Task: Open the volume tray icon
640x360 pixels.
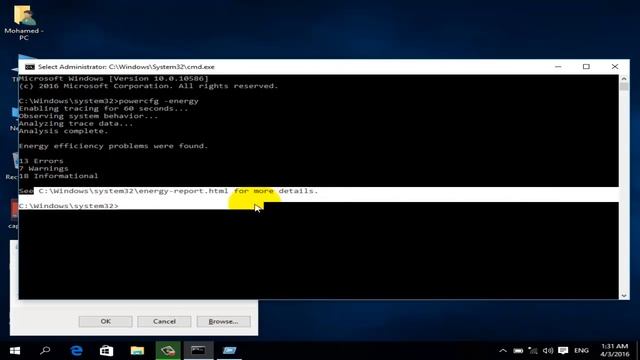Action: click(x=548, y=351)
